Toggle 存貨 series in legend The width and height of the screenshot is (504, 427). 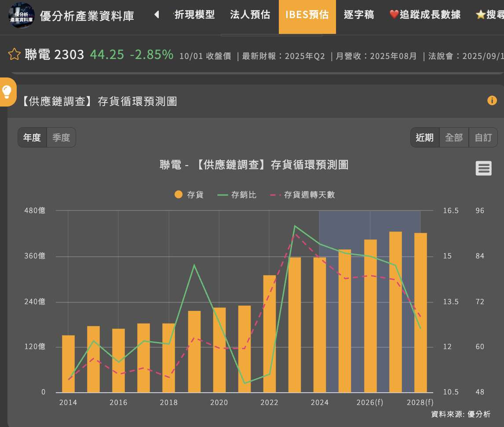pyautogui.click(x=189, y=195)
